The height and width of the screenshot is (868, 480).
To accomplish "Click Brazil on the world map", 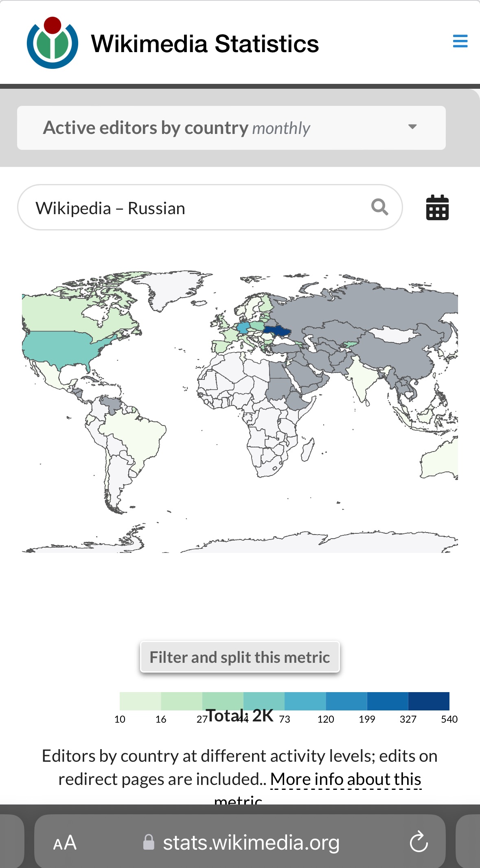I will coord(134,436).
